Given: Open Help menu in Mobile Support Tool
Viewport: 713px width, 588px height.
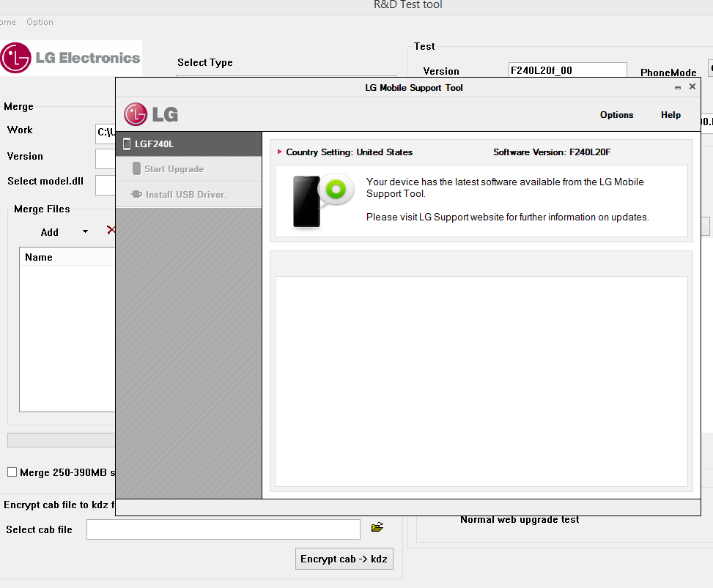Looking at the screenshot, I should coord(670,115).
